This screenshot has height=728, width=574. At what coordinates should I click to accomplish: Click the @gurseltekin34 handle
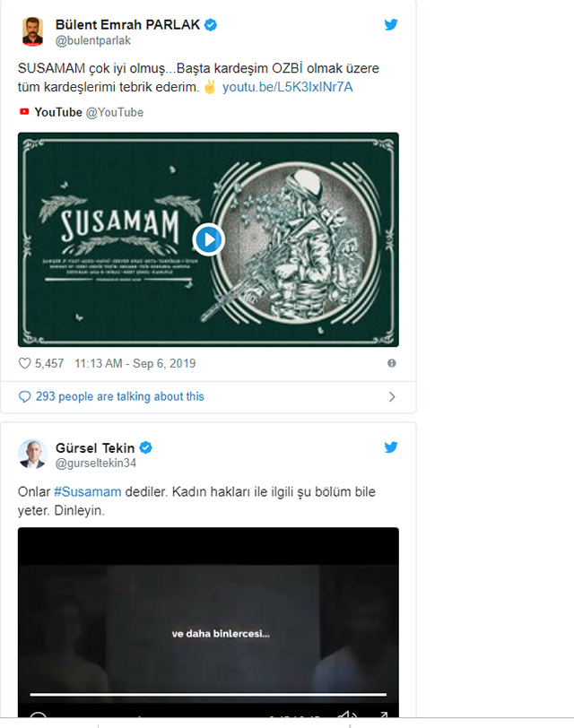(97, 463)
